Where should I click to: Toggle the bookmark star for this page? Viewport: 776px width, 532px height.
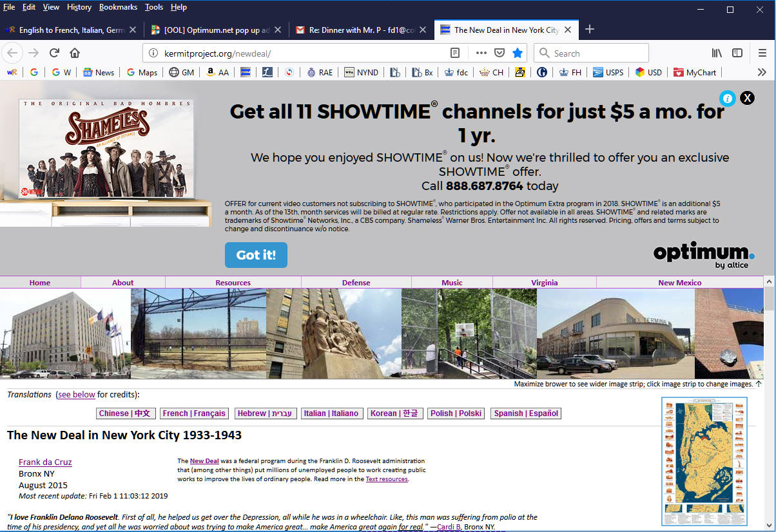(517, 53)
